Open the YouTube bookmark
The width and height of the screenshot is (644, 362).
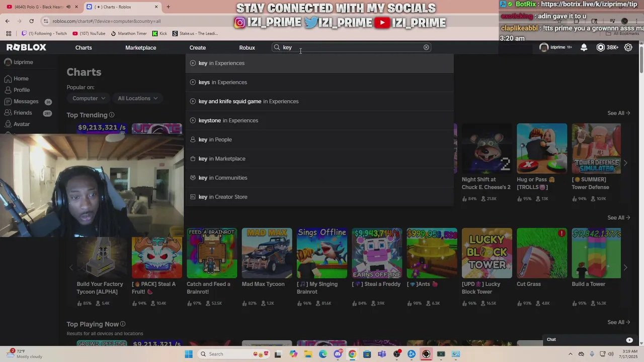[x=89, y=34]
